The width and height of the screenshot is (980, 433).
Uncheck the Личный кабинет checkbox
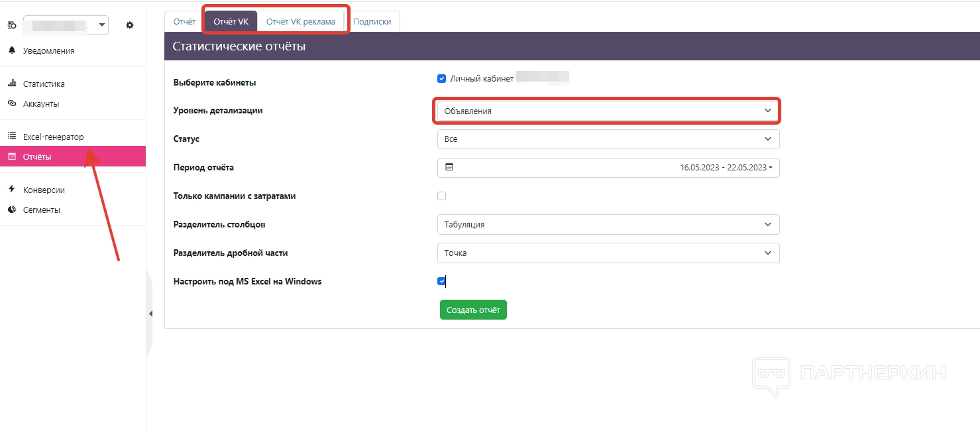pos(442,78)
